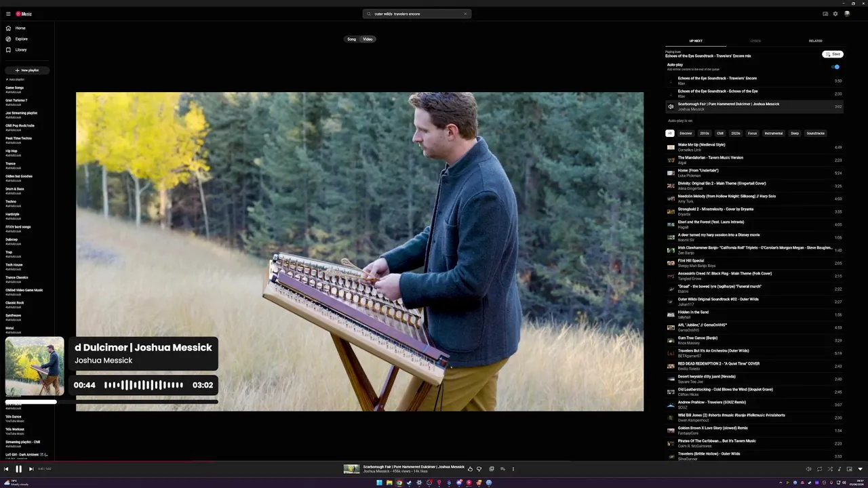The width and height of the screenshot is (868, 488).
Task: Play The Mandalorian Tavern Music Version
Action: coord(754,160)
